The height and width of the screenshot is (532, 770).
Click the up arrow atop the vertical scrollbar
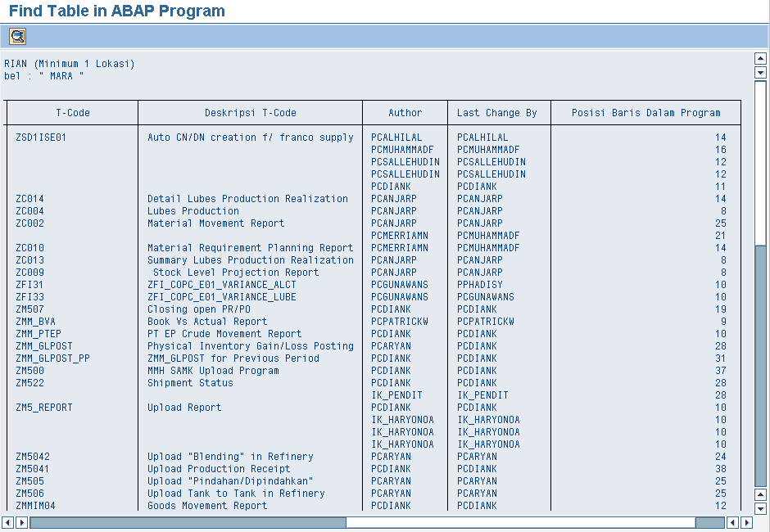pos(759,59)
